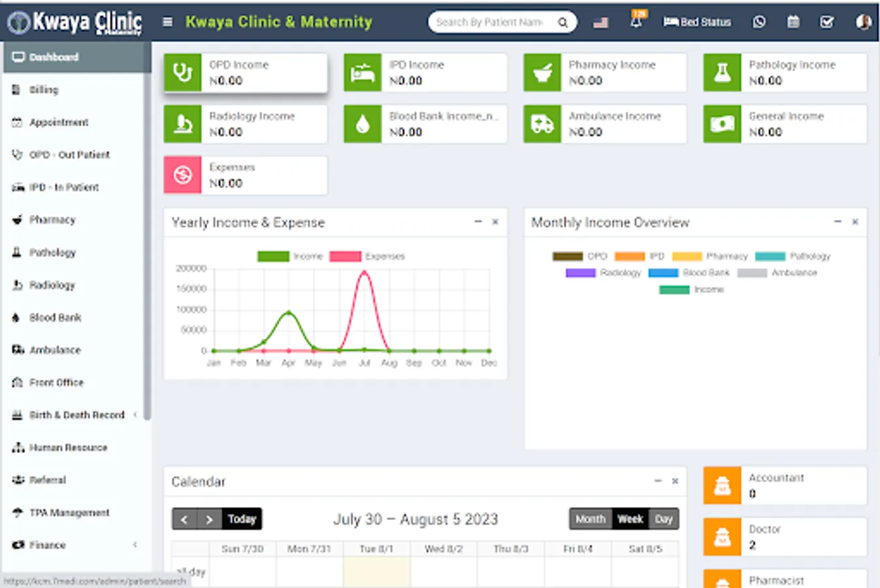Open the calendar icon in top bar

pos(793,22)
